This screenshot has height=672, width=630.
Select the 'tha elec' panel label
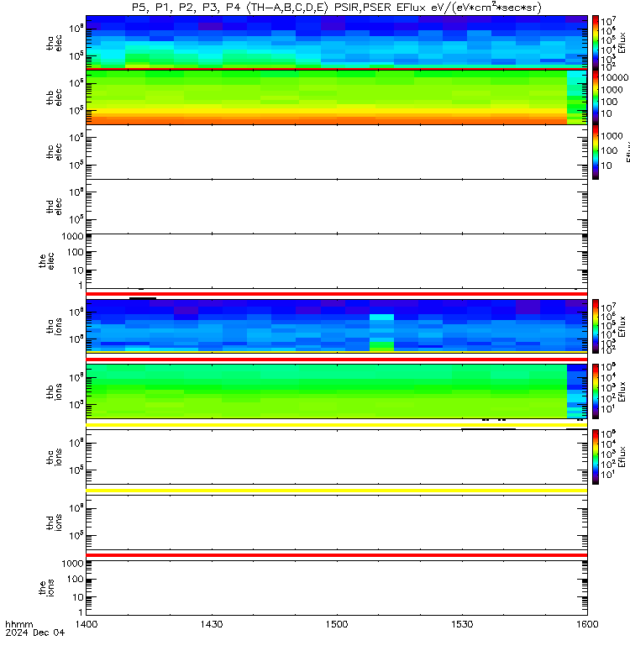54,43
